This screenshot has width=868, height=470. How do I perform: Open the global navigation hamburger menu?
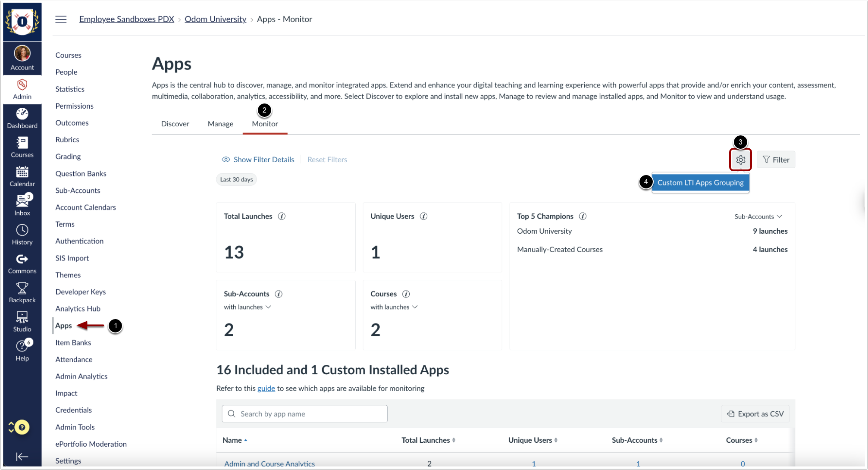(61, 19)
